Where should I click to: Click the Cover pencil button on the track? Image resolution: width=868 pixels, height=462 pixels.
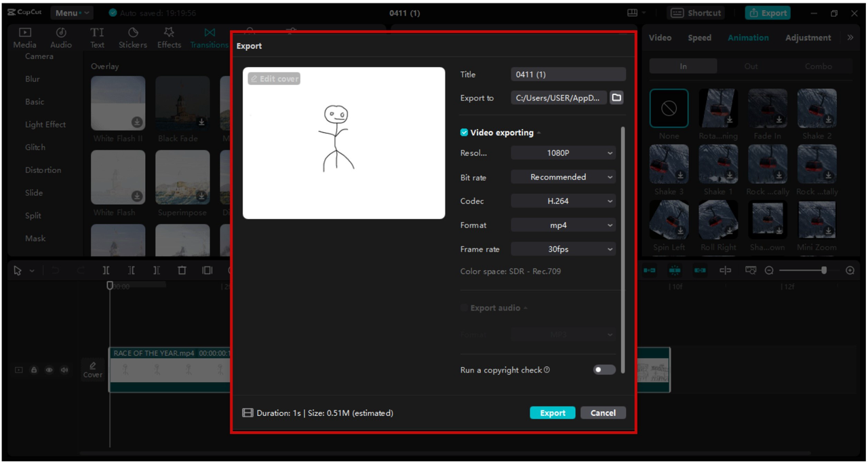tap(93, 370)
